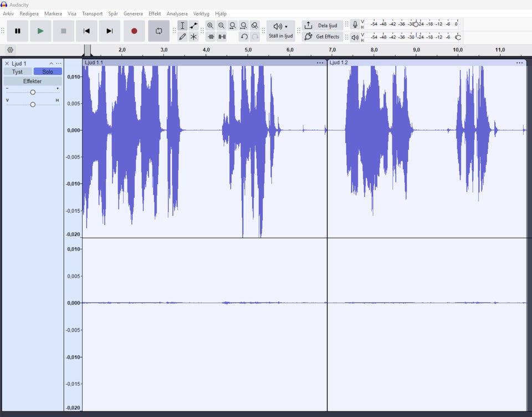532x417 pixels.
Task: Open the Spår menu
Action: coord(113,13)
